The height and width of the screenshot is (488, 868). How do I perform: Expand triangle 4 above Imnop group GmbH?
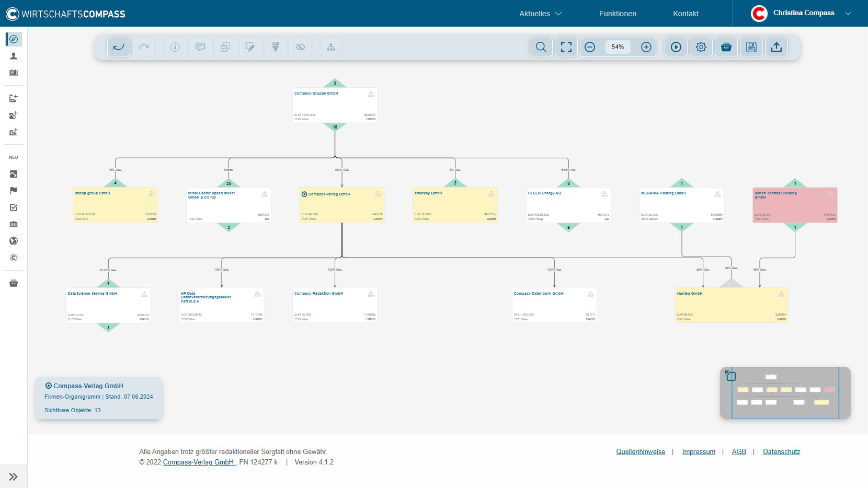[116, 183]
